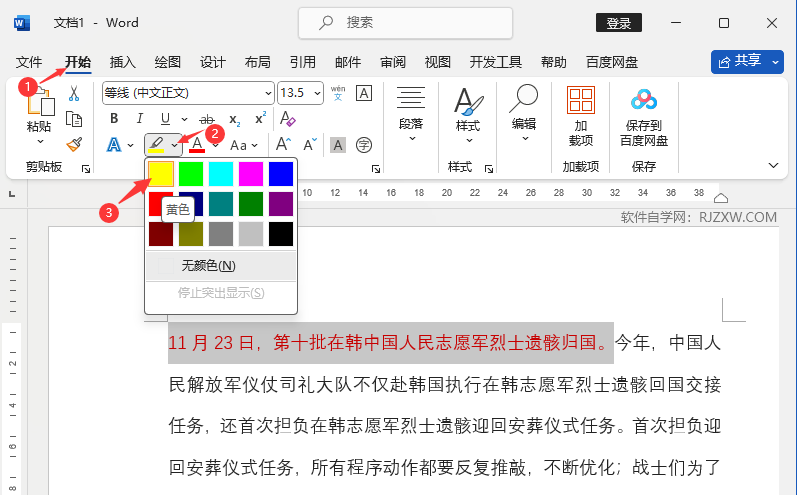Pick the magenta highlight swatch

251,174
